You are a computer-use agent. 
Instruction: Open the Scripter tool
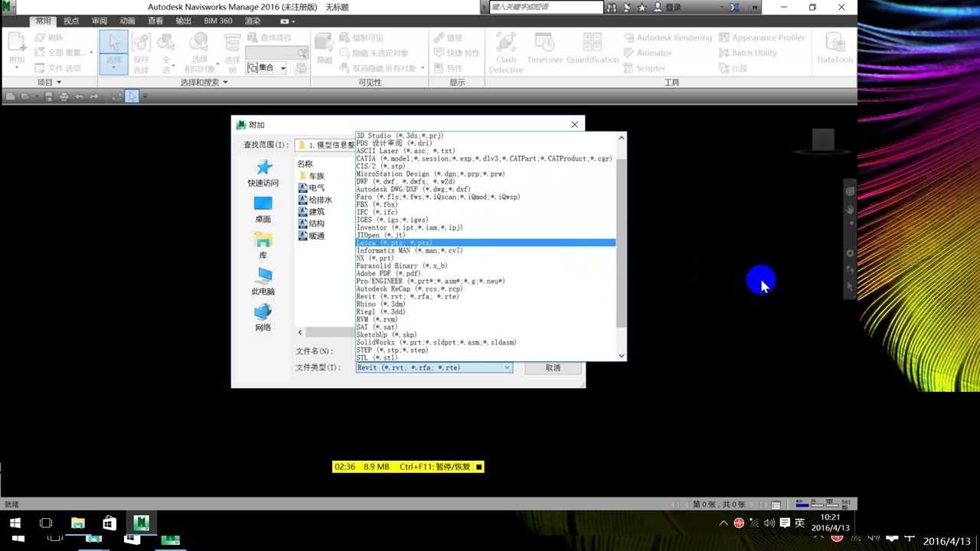[645, 68]
